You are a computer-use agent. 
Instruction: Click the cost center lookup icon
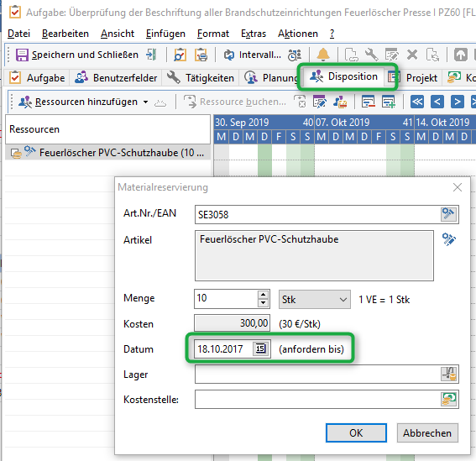(x=449, y=400)
